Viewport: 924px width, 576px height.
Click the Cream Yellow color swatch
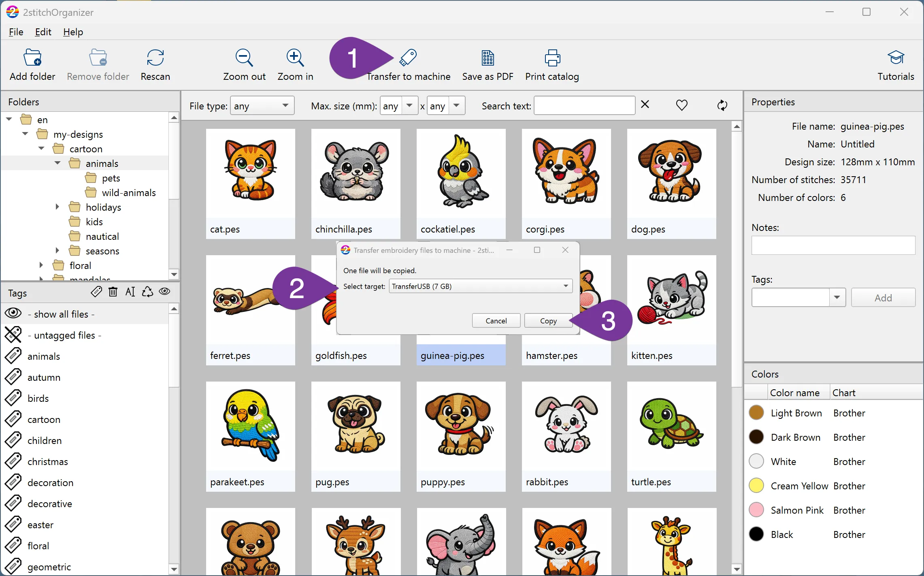point(756,486)
